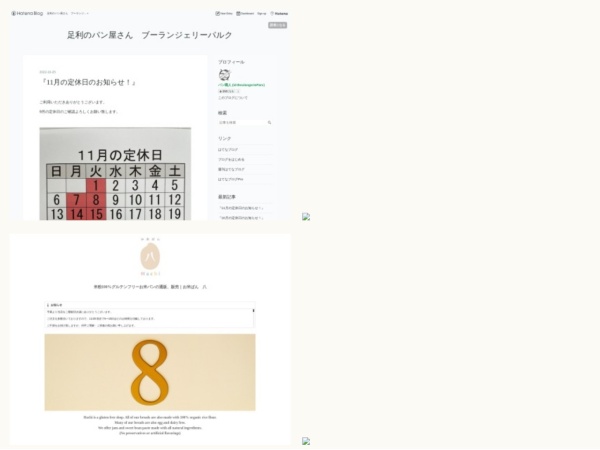Click the プロフィール sidebar heading
This screenshot has height=450, width=600.
(231, 62)
